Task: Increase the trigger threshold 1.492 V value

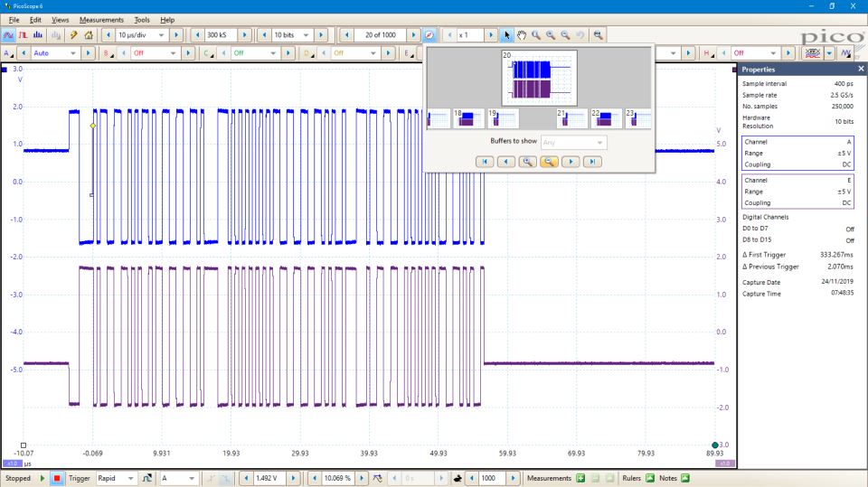Action: pos(295,477)
